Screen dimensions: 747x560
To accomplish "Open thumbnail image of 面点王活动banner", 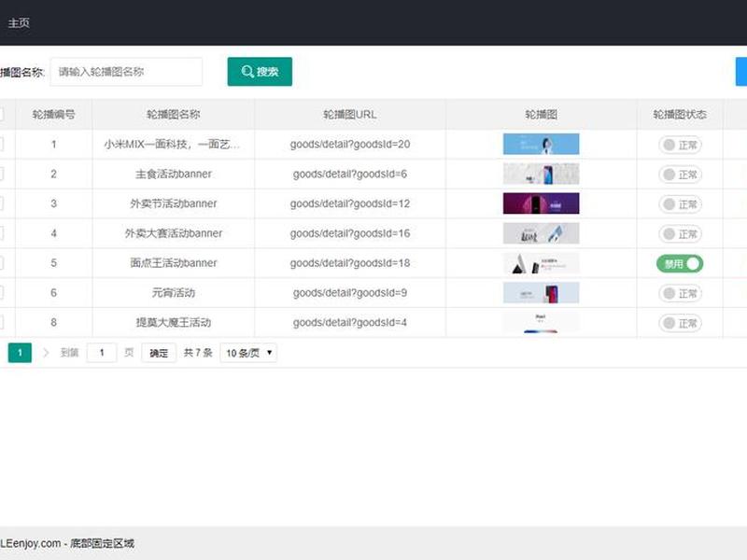I will tap(542, 263).
